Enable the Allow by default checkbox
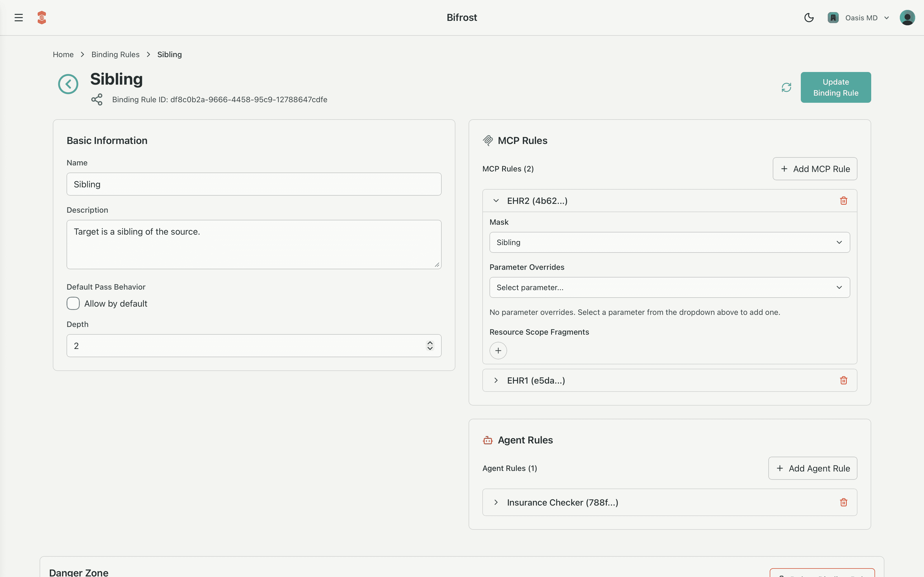This screenshot has width=924, height=577. [73, 303]
